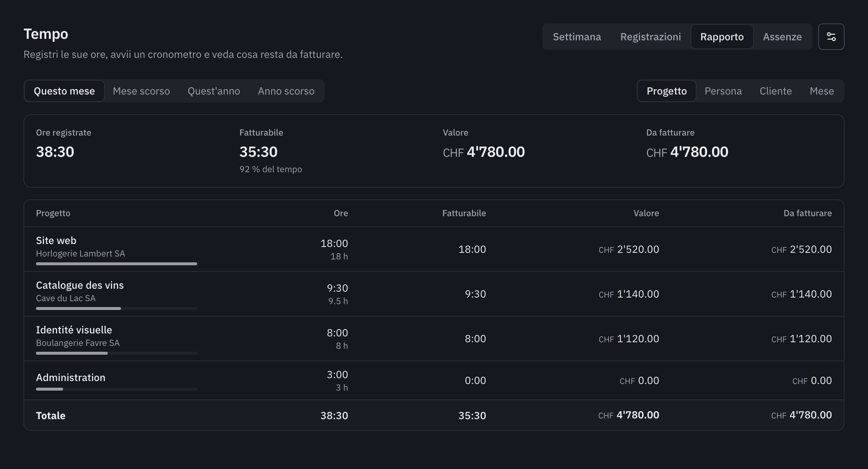Click the Valore column header
The image size is (868, 469).
click(646, 213)
